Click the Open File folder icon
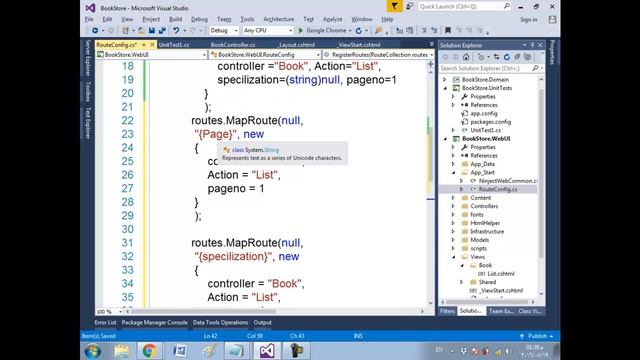 coord(141,31)
